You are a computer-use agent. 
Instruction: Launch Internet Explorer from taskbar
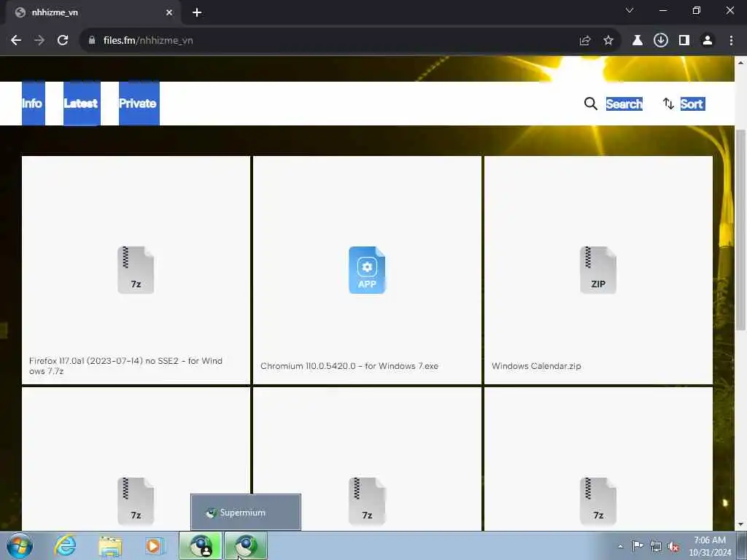(65, 545)
